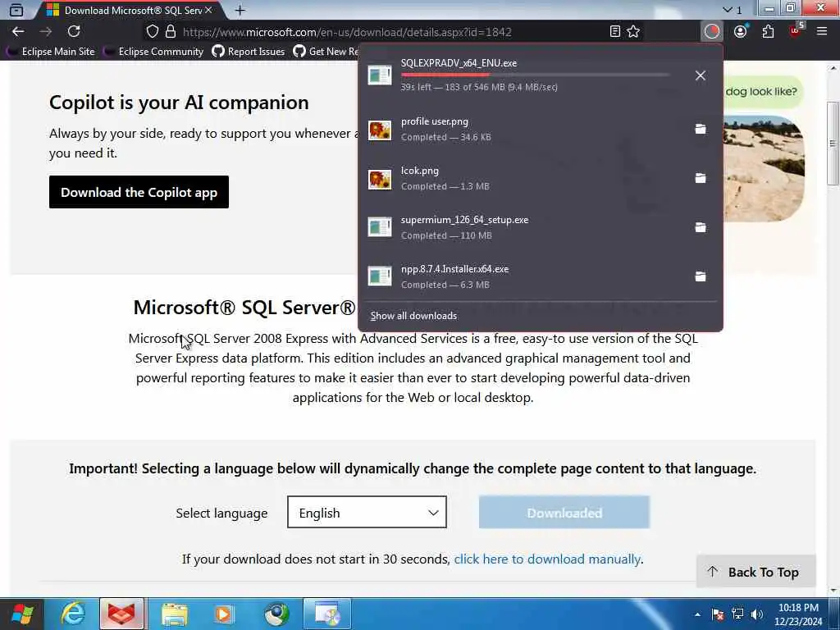Click Show all downloads
Screen dimensions: 840x630
pyautogui.click(x=413, y=316)
